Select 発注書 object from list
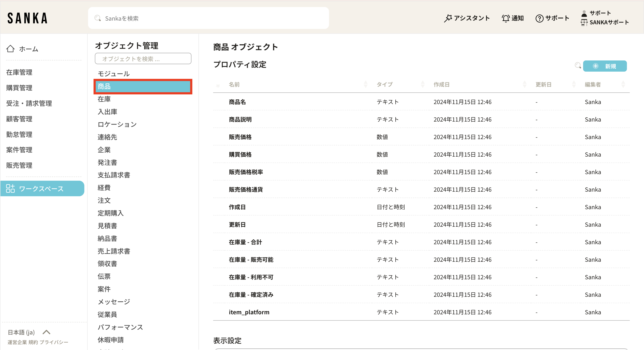The width and height of the screenshot is (644, 350). (107, 163)
